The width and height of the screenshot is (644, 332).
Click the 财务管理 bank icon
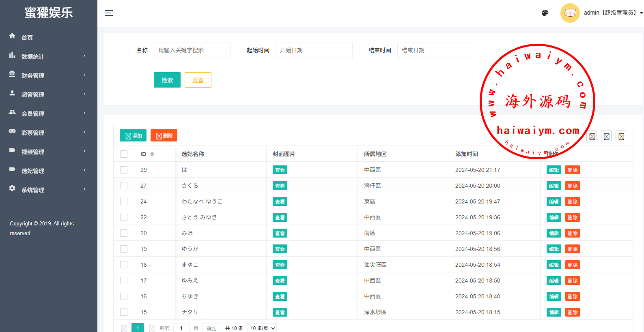coord(12,74)
